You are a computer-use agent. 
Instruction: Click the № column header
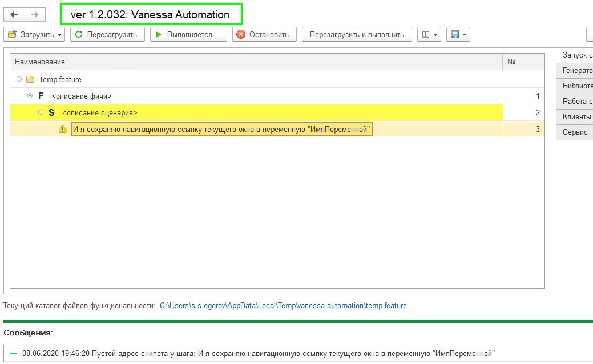pyautogui.click(x=523, y=62)
